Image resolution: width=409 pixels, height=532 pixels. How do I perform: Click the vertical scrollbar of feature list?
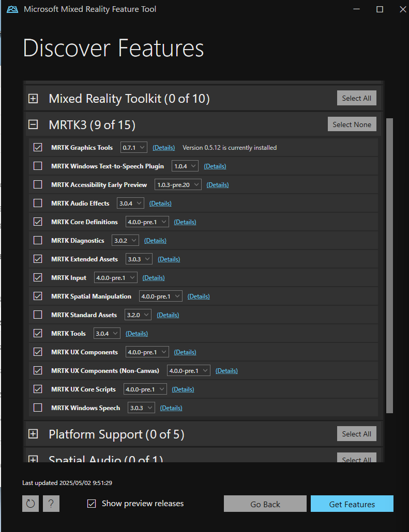pyautogui.click(x=389, y=258)
